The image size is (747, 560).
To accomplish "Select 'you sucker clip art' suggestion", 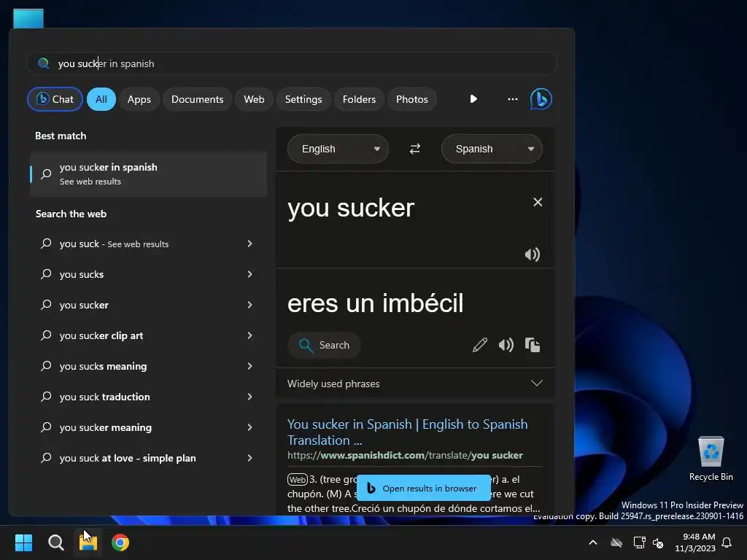I will [x=148, y=335].
